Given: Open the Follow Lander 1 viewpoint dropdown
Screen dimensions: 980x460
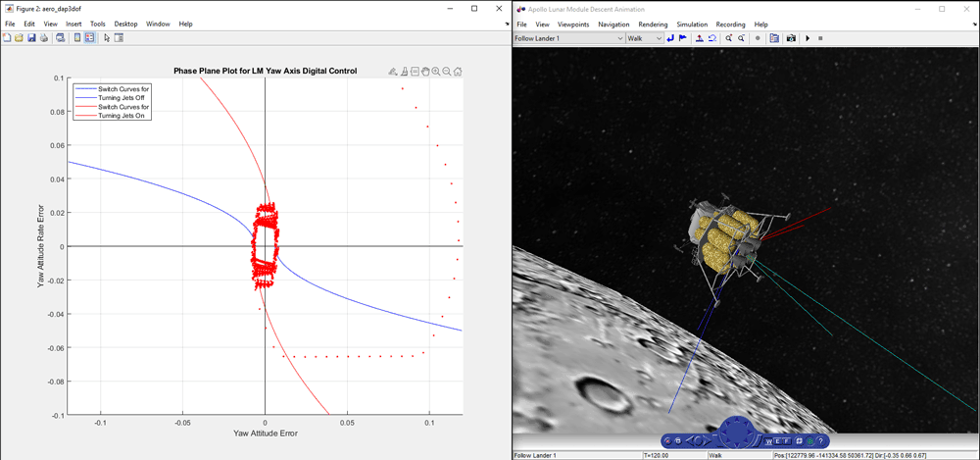Looking at the screenshot, I should coord(618,38).
